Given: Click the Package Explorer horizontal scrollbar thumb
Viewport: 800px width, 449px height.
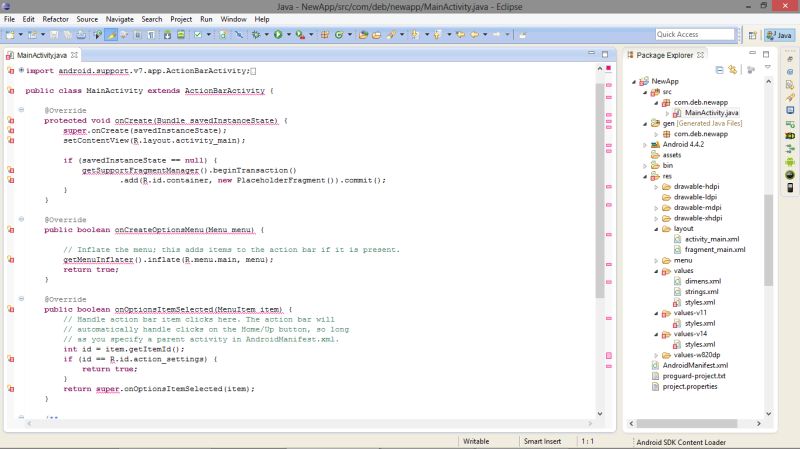Looking at the screenshot, I should (x=687, y=423).
